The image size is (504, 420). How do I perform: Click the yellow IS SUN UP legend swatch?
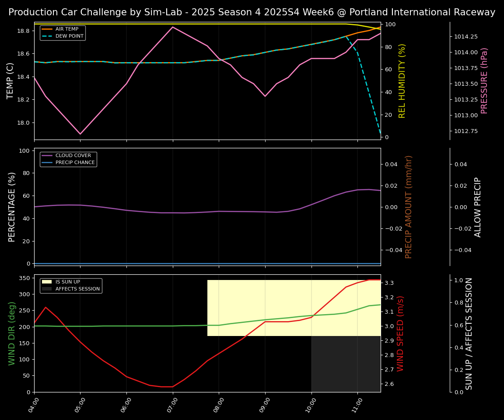[47, 282]
